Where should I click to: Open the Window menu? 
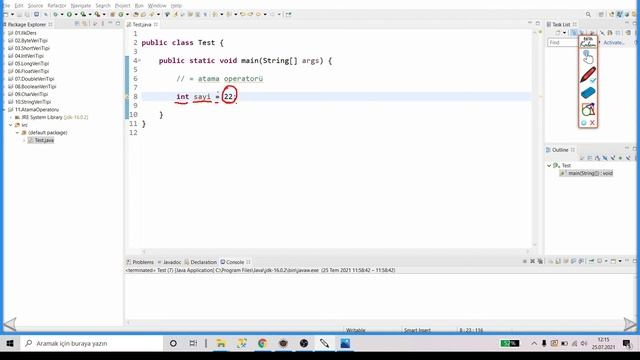[157, 6]
